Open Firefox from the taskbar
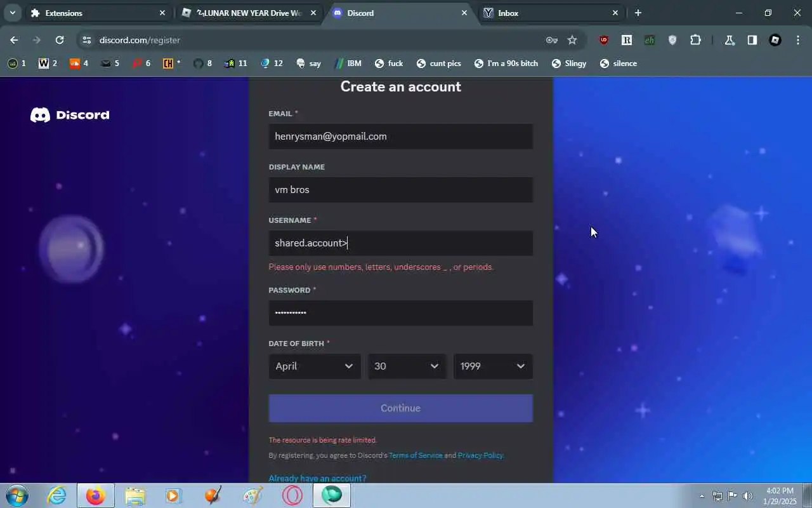 coord(96,495)
